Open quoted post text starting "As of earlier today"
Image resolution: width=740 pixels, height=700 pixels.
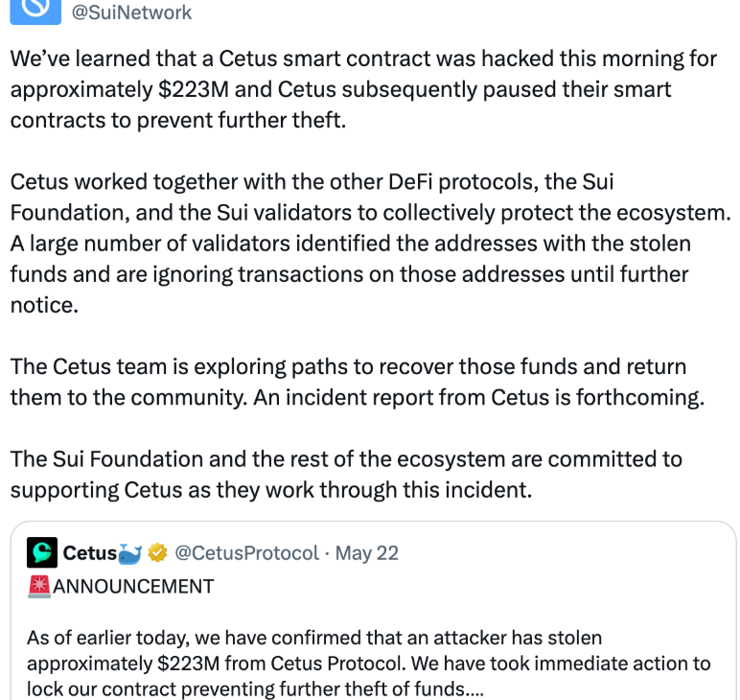point(369,663)
